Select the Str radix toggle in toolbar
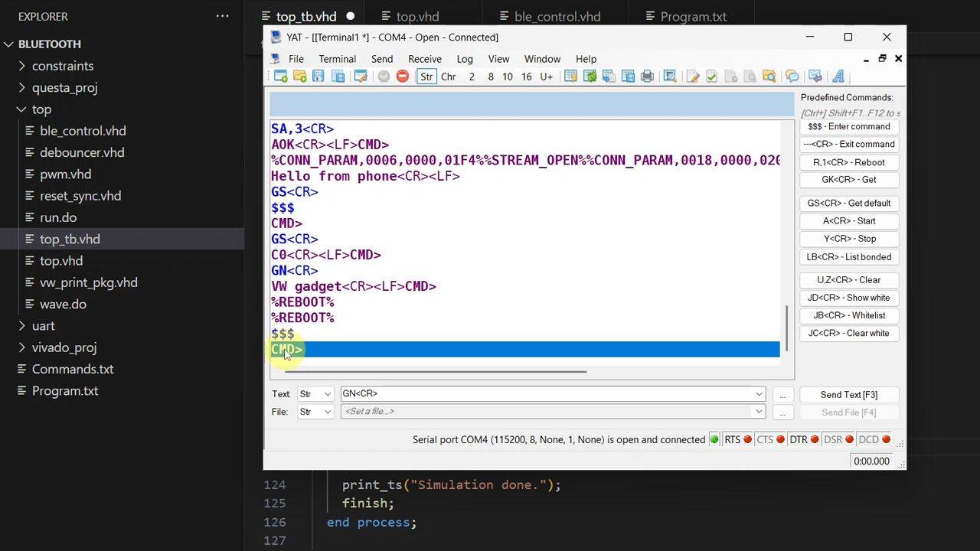 coord(426,77)
